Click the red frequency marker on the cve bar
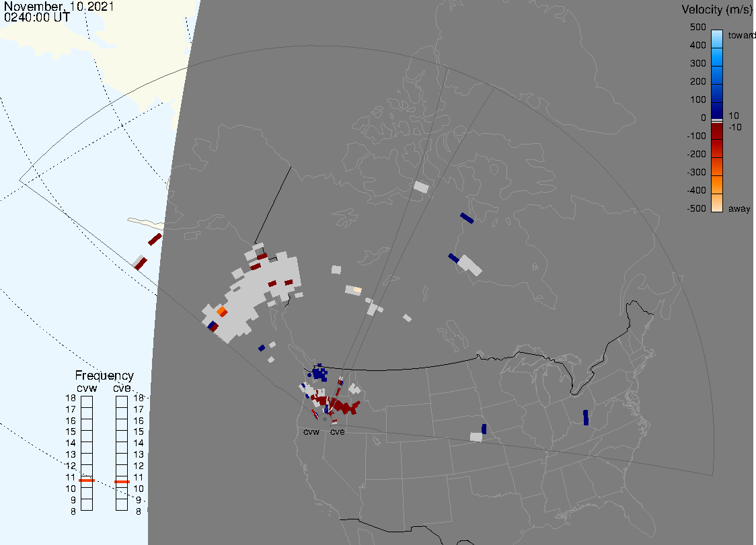The height and width of the screenshot is (545, 756). click(122, 481)
